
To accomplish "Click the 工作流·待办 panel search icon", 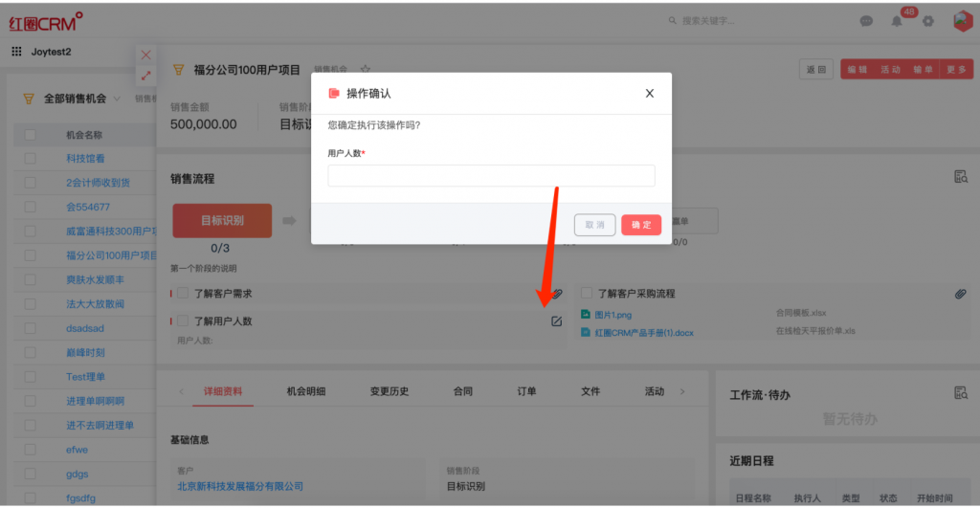I will click(x=960, y=393).
